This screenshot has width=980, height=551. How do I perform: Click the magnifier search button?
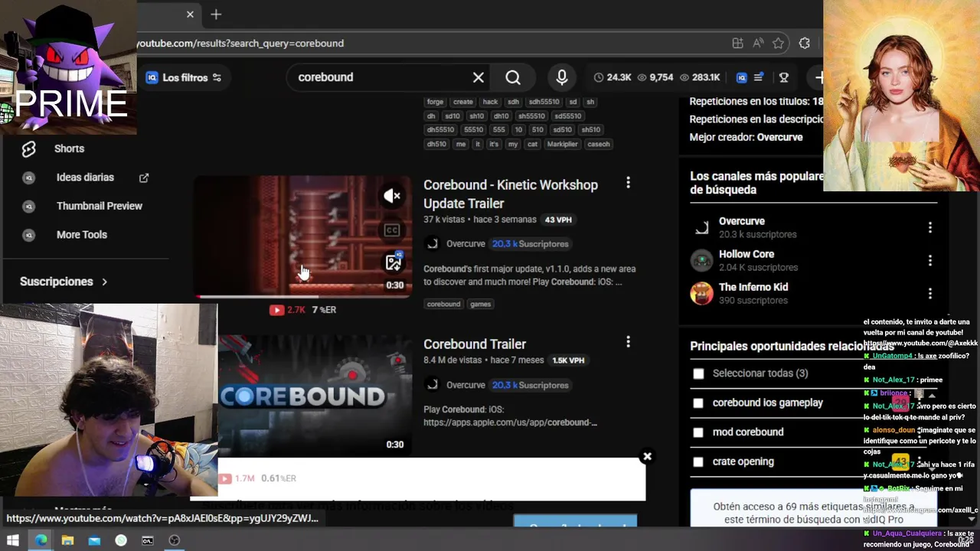tap(513, 77)
